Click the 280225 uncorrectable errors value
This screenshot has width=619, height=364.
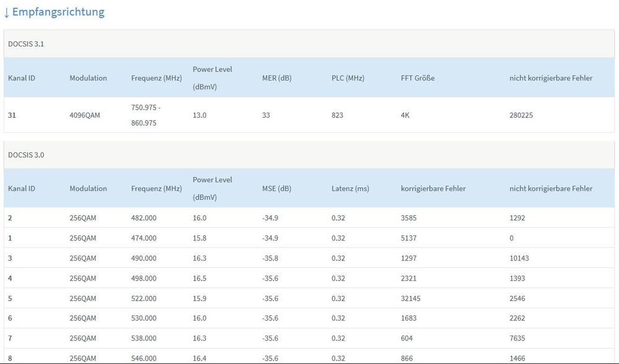(521, 115)
